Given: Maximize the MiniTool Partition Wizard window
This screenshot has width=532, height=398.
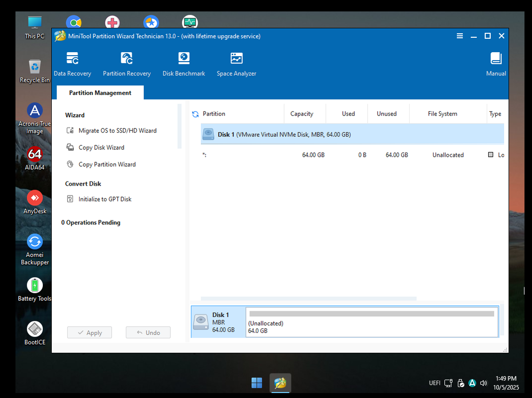Looking at the screenshot, I should 488,36.
